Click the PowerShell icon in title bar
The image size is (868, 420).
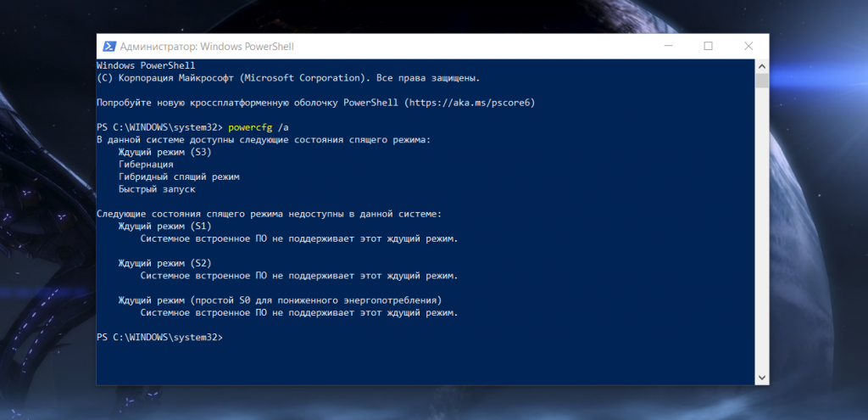point(109,47)
